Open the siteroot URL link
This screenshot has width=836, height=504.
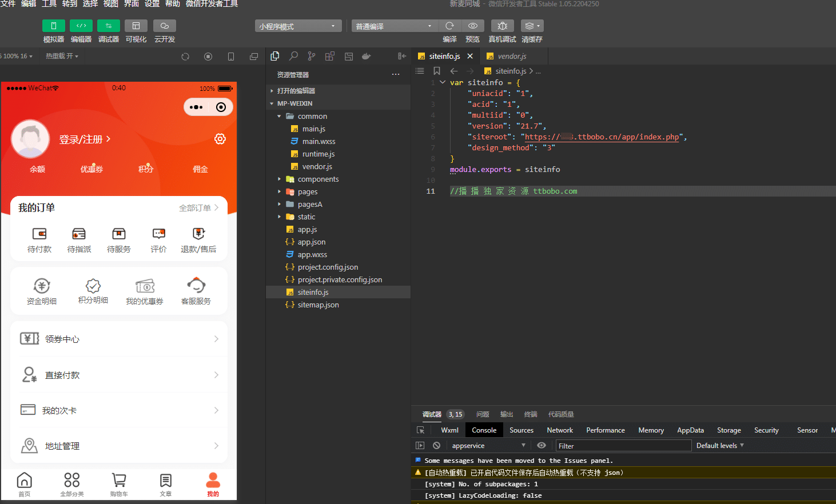(x=602, y=137)
